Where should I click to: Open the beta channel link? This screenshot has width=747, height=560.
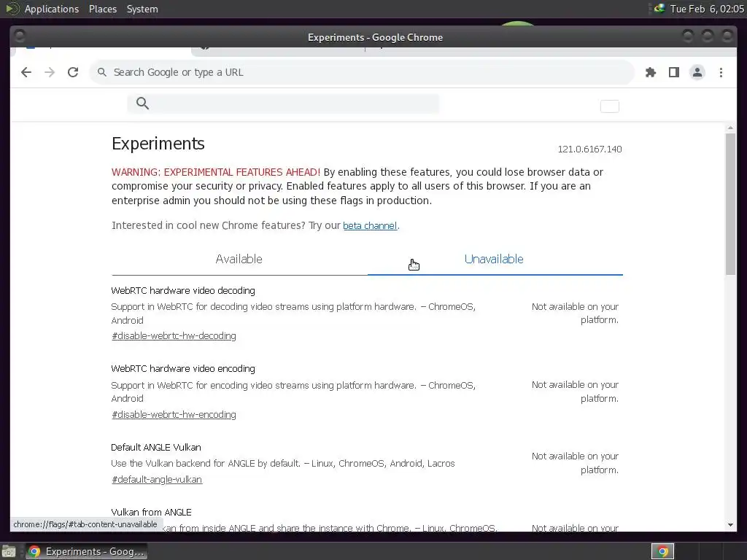tap(370, 226)
